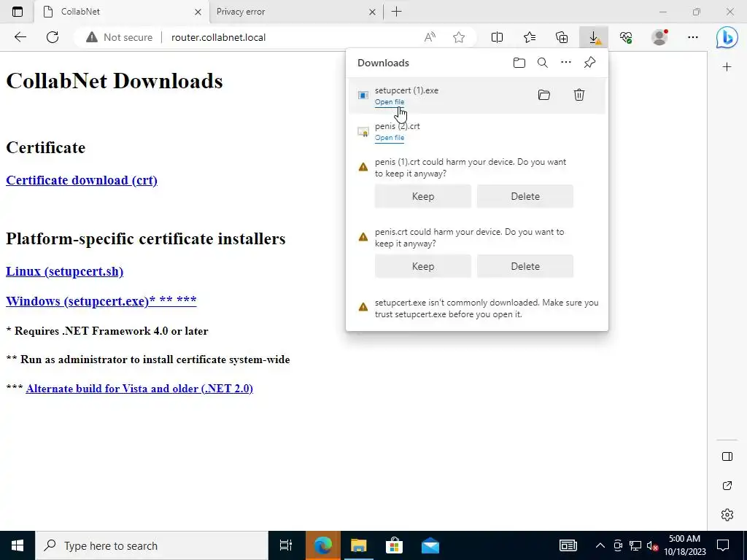
Task: Open Task View on taskbar
Action: point(286,545)
